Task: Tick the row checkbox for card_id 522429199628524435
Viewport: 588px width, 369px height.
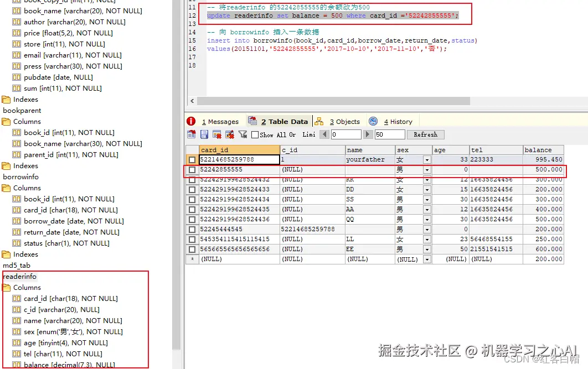Action: click(192, 210)
